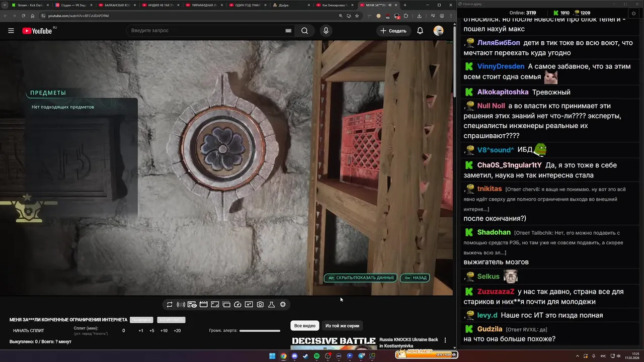The width and height of the screenshot is (644, 362).
Task: Click the eye-screen toolbar icon
Action: click(x=192, y=304)
